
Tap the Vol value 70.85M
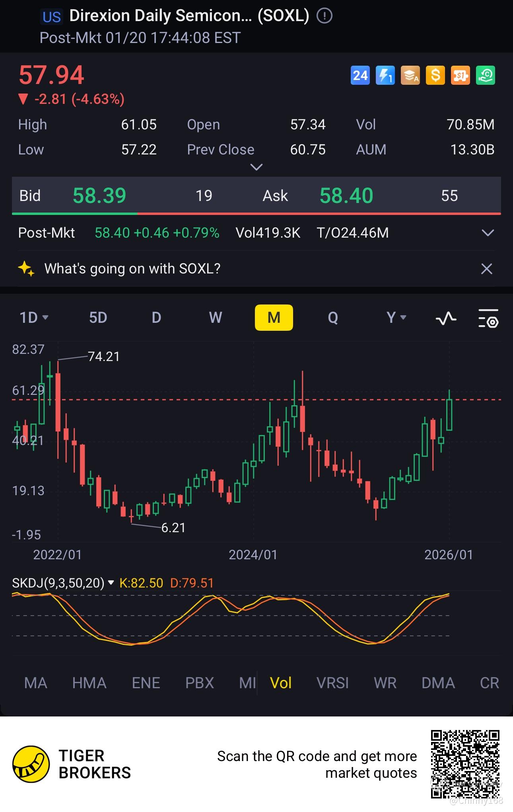pos(471,125)
